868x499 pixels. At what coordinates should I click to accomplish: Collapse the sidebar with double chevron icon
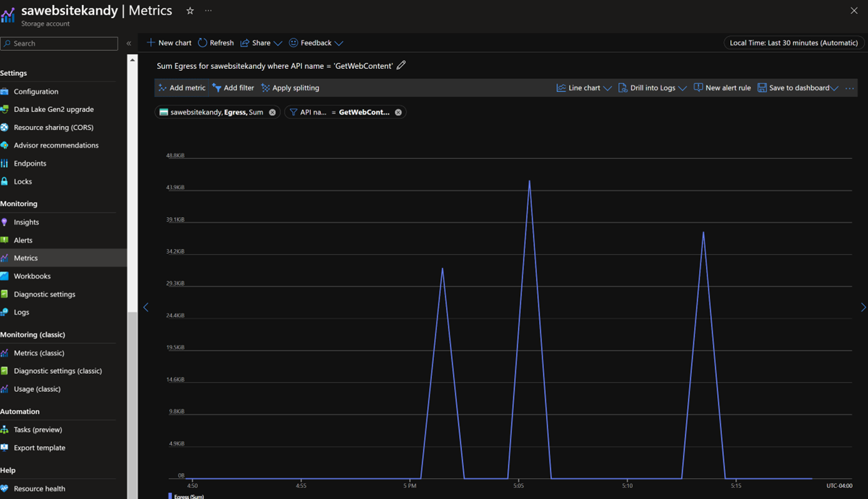click(x=129, y=43)
